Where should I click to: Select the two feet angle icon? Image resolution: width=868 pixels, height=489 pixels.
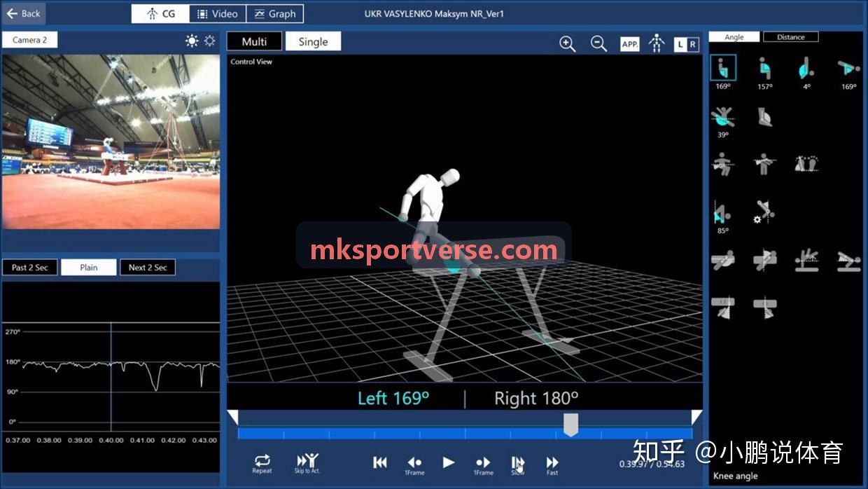(x=806, y=165)
